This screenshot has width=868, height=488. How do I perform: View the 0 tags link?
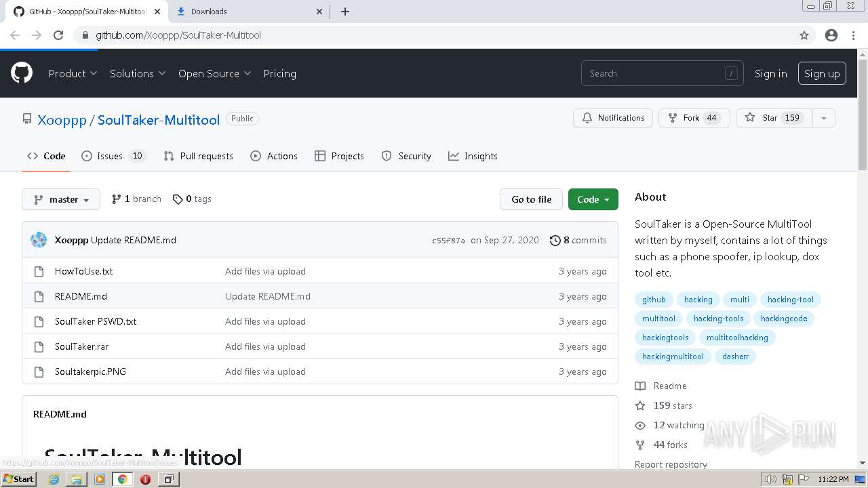(x=192, y=199)
